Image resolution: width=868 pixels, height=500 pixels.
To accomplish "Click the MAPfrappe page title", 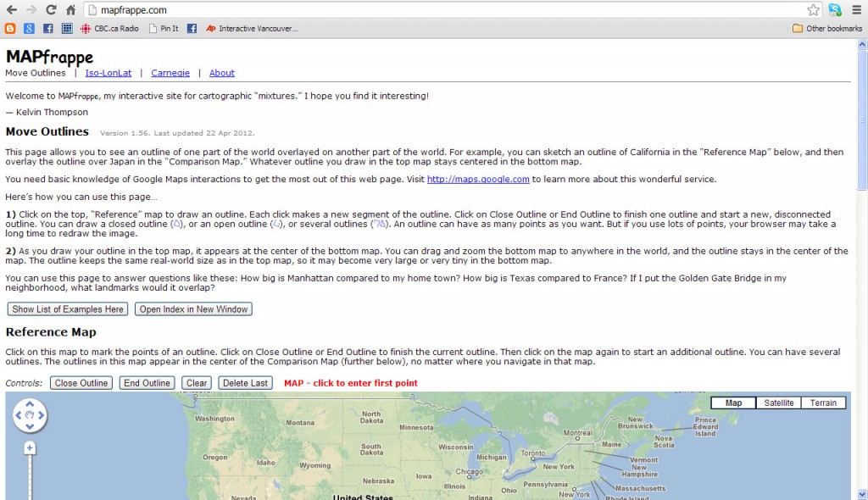I will coord(50,57).
